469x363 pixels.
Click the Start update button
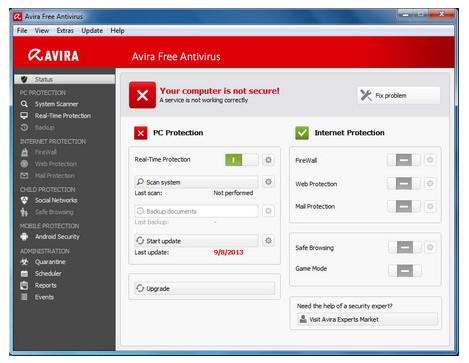(196, 241)
